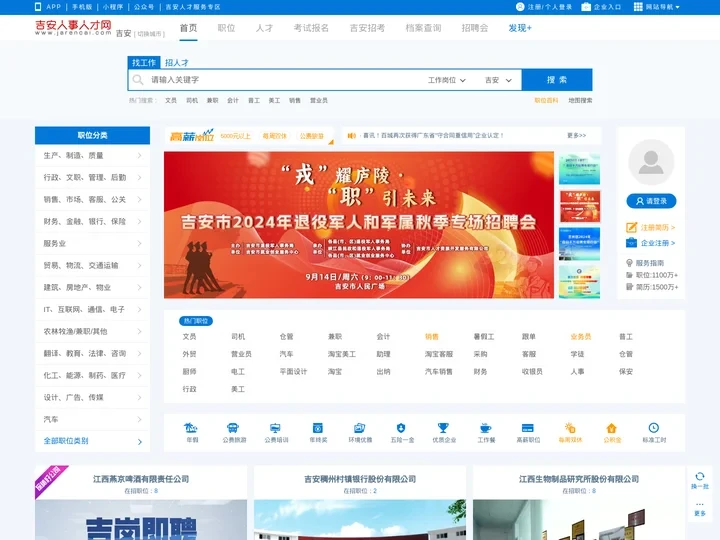This screenshot has width=720, height=540.
Task: Open the 地图搜索 link
Action: pos(580,101)
